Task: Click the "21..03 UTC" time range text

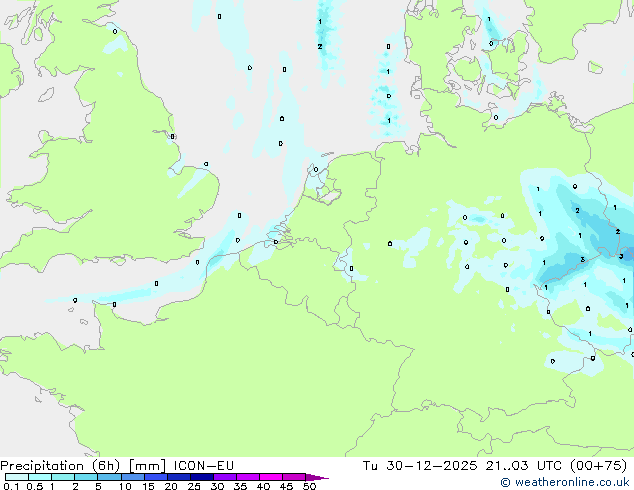Action: point(523,466)
